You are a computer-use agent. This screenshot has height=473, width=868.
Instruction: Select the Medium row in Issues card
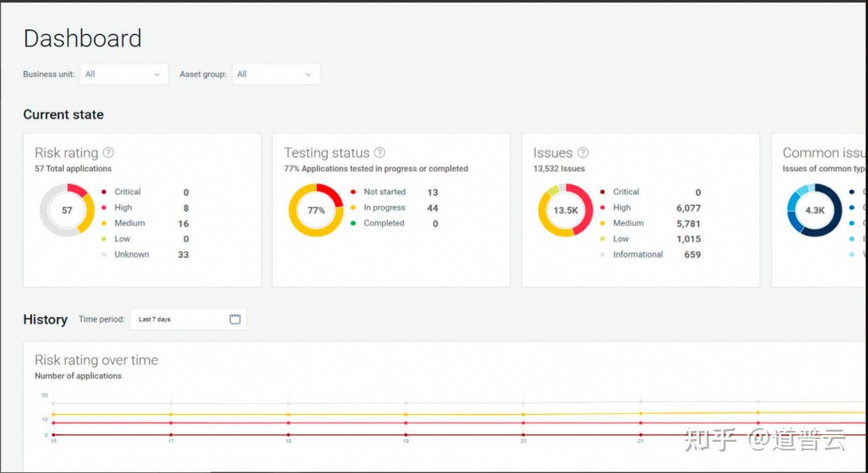(650, 223)
